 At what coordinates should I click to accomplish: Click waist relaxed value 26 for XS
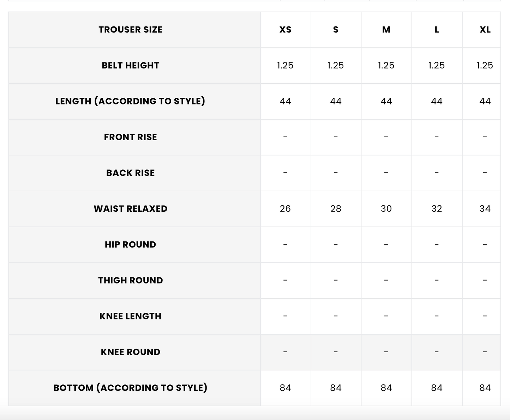(x=285, y=209)
